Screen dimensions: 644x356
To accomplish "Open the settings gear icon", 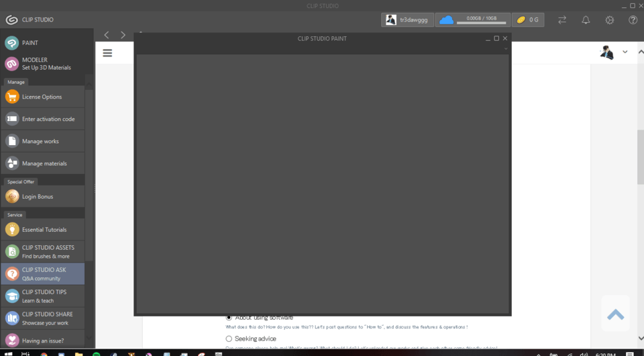I will (610, 19).
